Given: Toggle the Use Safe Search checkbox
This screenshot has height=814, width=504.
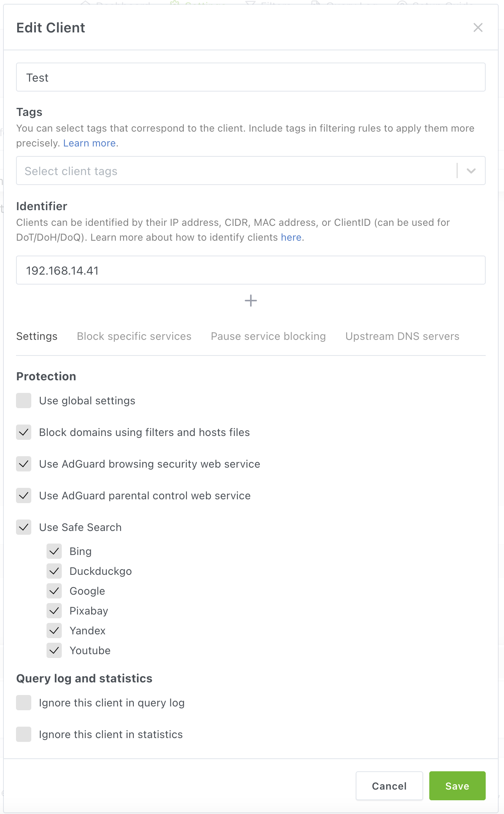Looking at the screenshot, I should click(24, 527).
